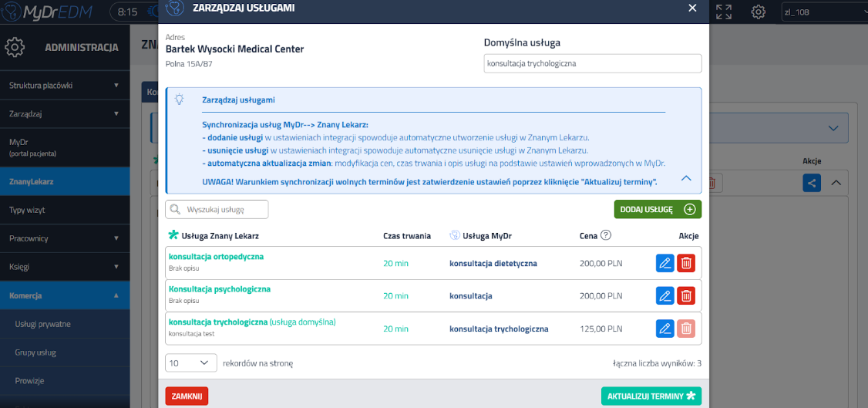Viewport: 868px width, 408px height.
Task: Collapse the info box with the up chevron
Action: click(686, 178)
